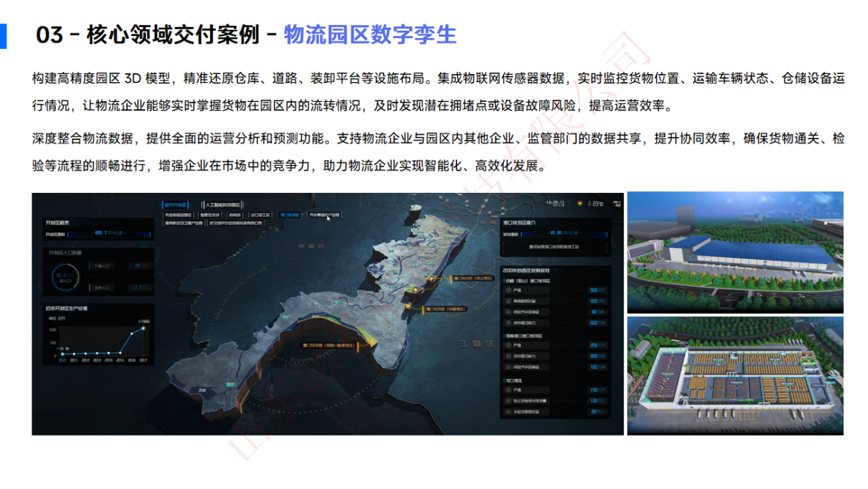
Task: Click the icon on the 100 万人 row
Action: point(509,401)
